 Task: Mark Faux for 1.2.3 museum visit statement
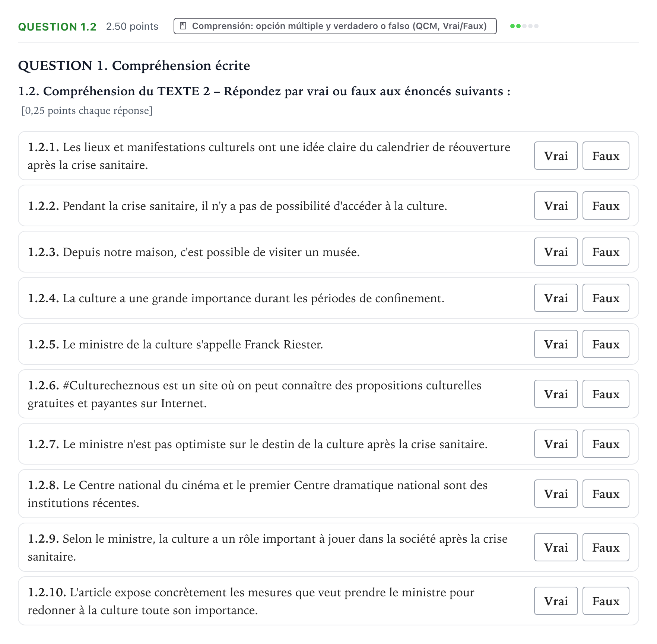tap(606, 252)
